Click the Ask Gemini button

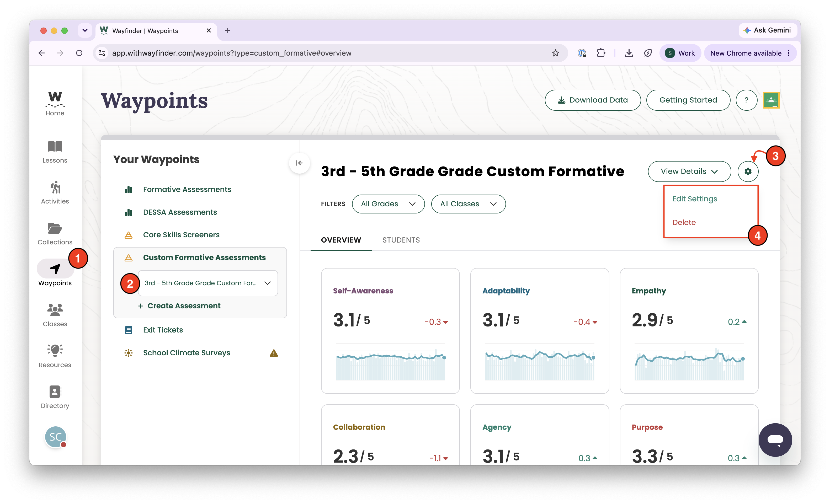point(767,30)
